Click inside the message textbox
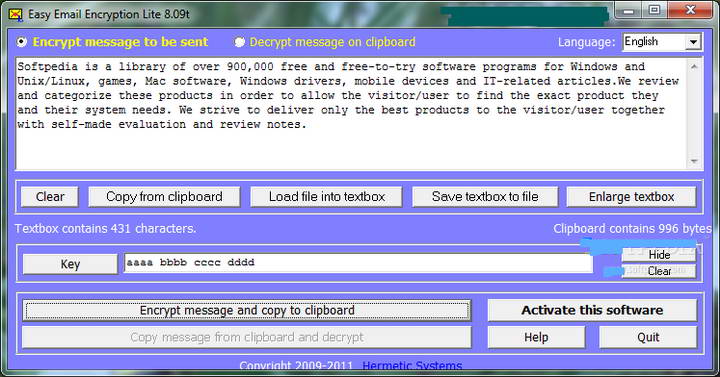The image size is (720, 377). [x=351, y=113]
